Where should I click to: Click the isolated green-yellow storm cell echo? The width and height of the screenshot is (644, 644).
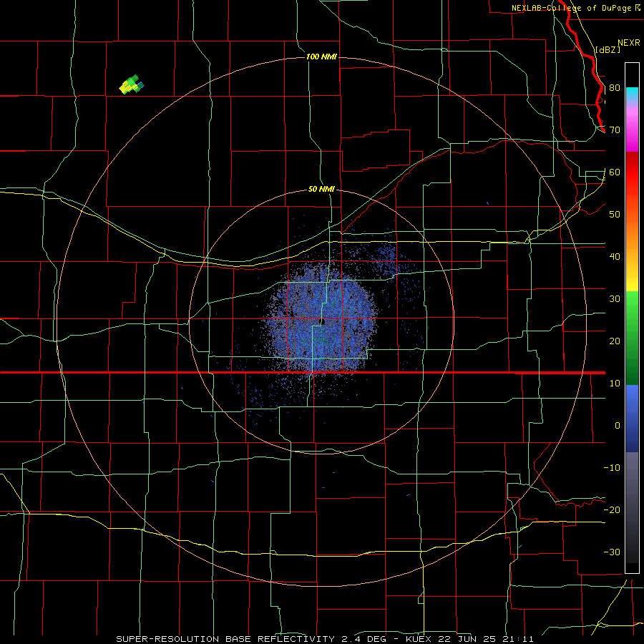132,84
